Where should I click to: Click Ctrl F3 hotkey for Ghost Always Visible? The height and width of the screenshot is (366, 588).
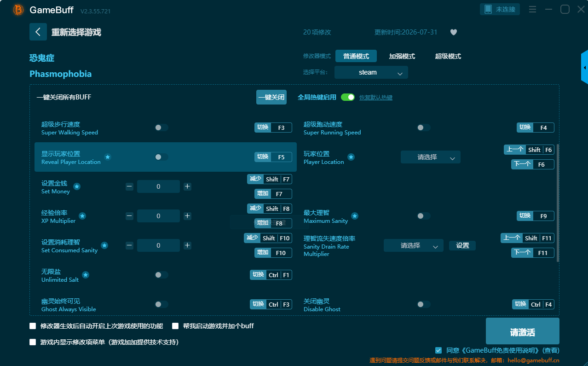271,304
